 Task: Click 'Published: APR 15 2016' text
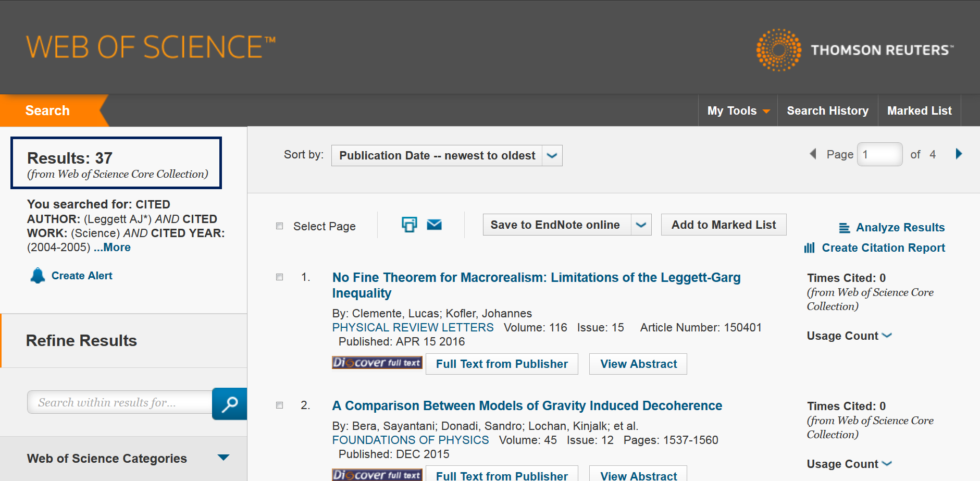[402, 341]
